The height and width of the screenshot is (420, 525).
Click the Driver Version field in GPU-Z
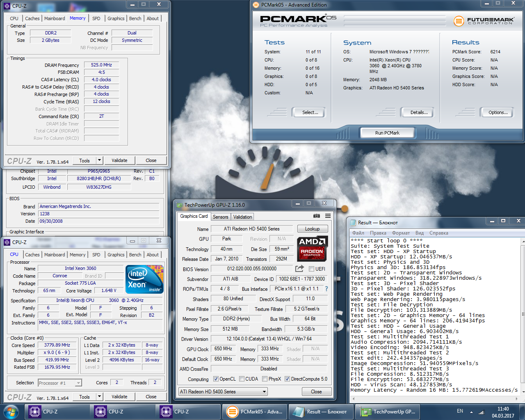pos(269,339)
